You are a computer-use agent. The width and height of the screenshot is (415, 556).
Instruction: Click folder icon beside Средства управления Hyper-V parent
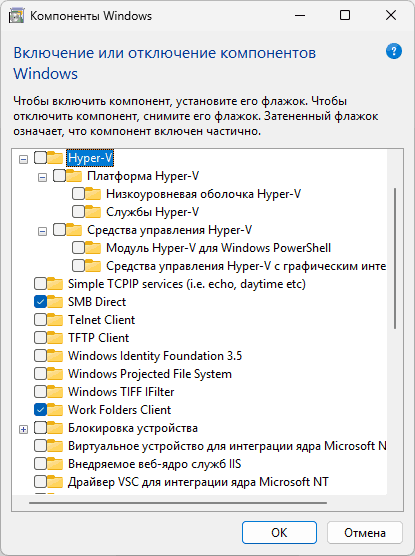tap(74, 230)
